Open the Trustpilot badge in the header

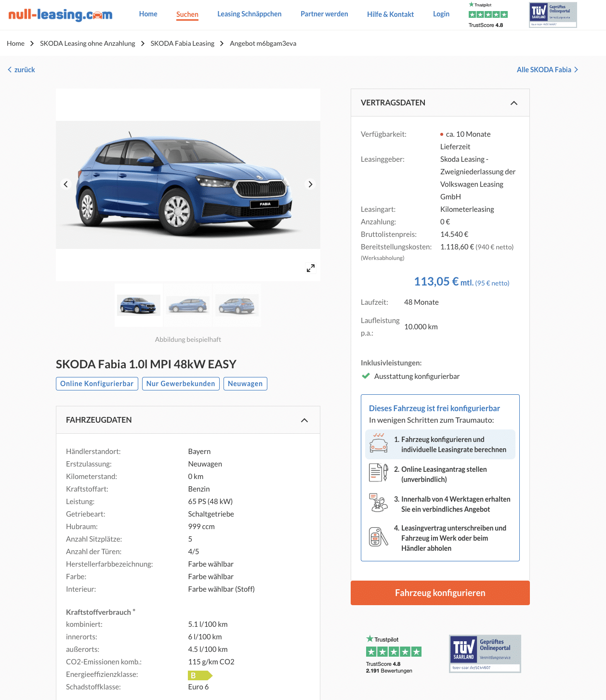click(x=487, y=15)
